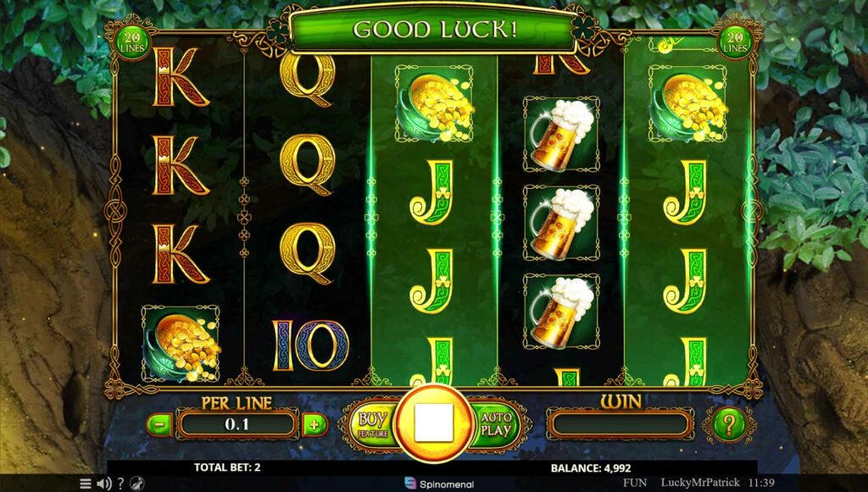Viewport: 868px width, 492px height.
Task: Open the Buy Feature option
Action: [x=373, y=423]
